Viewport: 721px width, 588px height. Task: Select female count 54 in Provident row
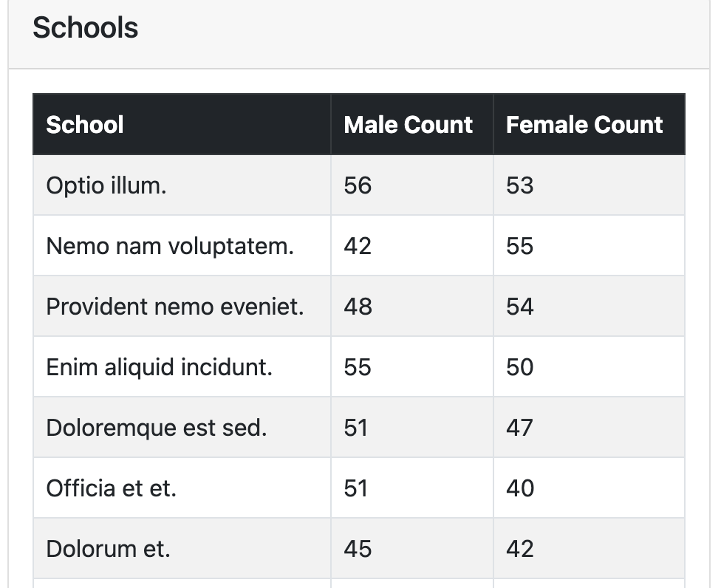520,307
